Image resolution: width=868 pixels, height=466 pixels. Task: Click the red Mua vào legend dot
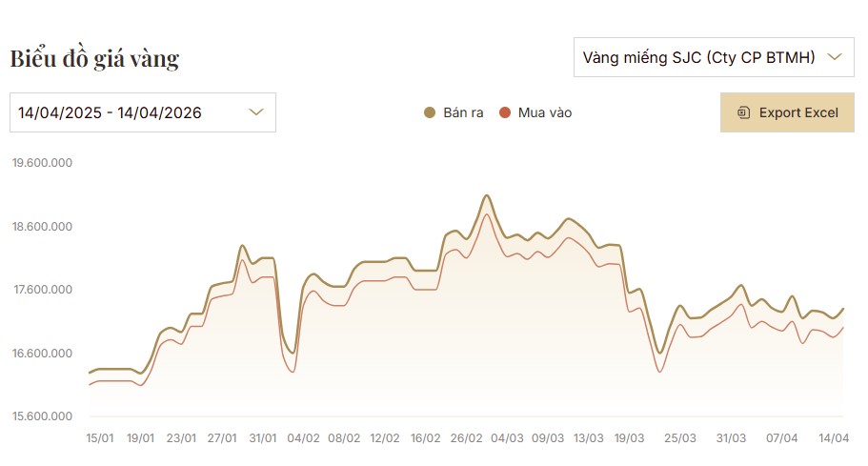(505, 112)
